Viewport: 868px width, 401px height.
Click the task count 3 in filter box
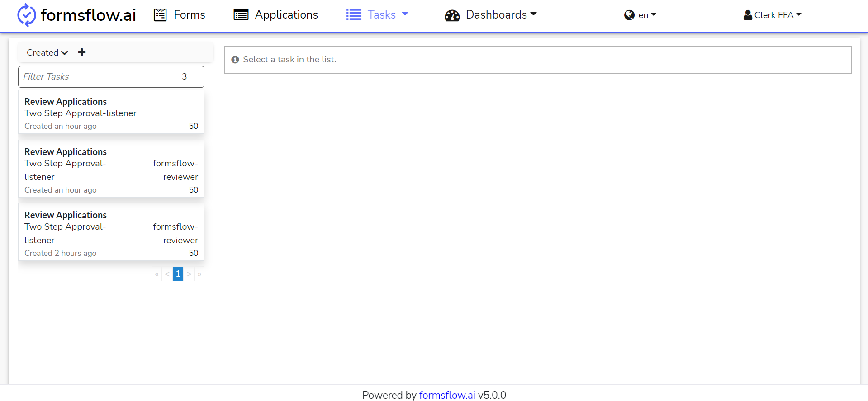click(x=185, y=77)
